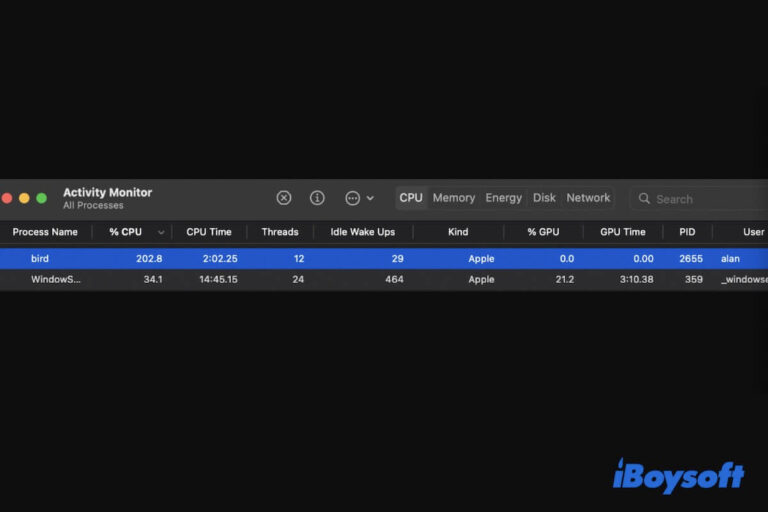Click CPU time 2:02.25

tap(220, 258)
